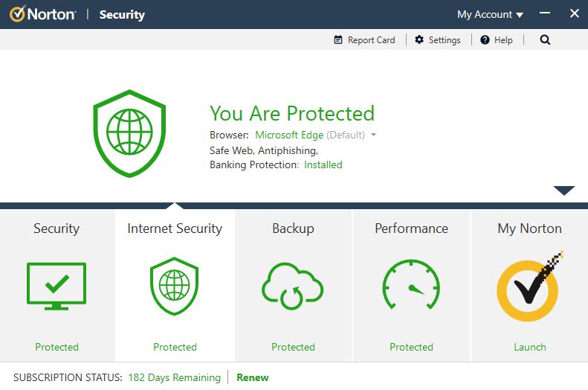Expand the browser selection dropdown arrow
This screenshot has width=588, height=390.
tap(373, 135)
